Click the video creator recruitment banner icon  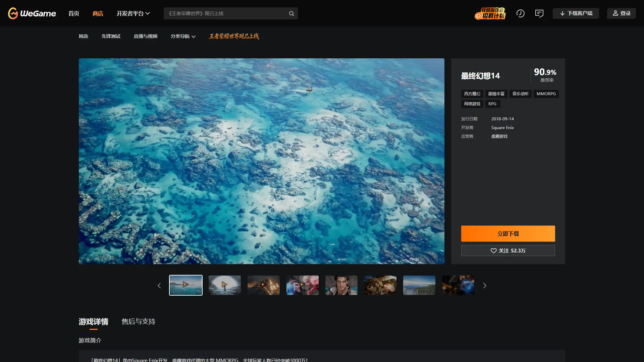tap(490, 13)
